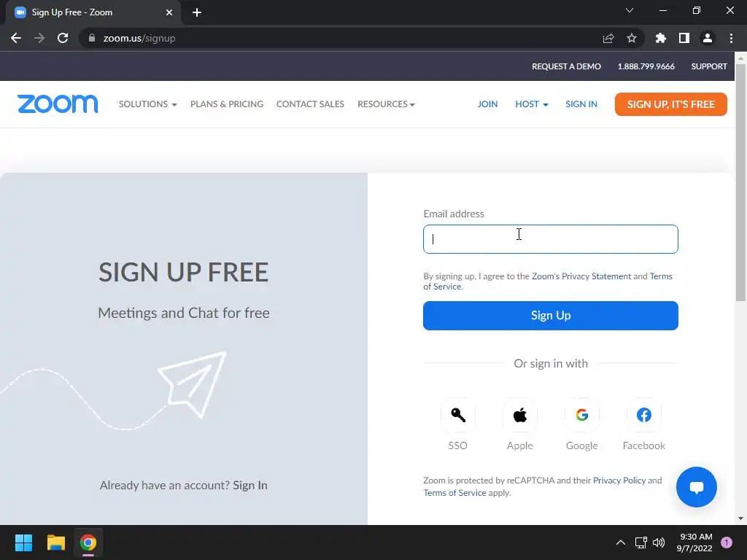The image size is (747, 560).
Task: Select the Sign Up Free - Zoom tab
Action: [x=93, y=12]
